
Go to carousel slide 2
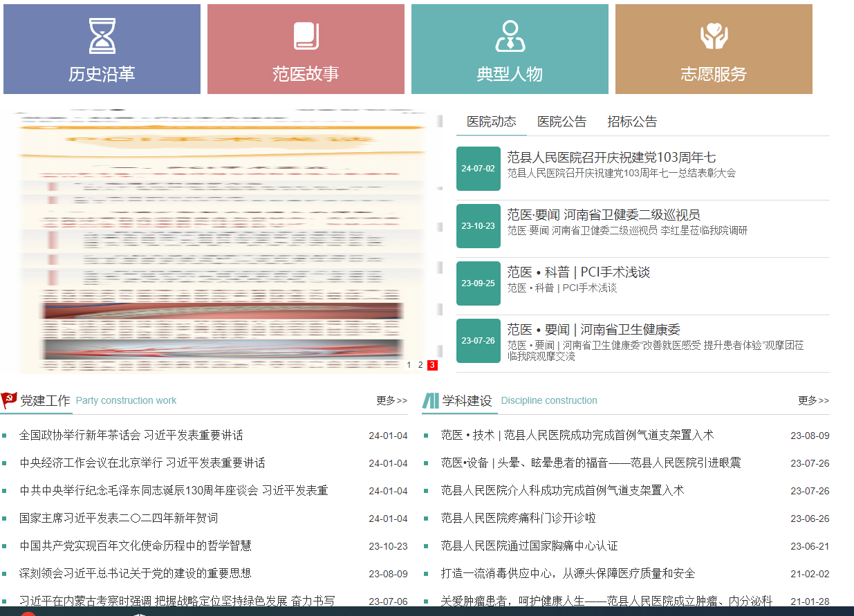(420, 365)
